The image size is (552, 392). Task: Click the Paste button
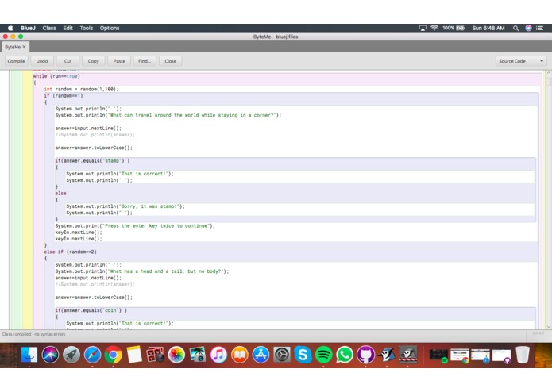[x=119, y=61]
